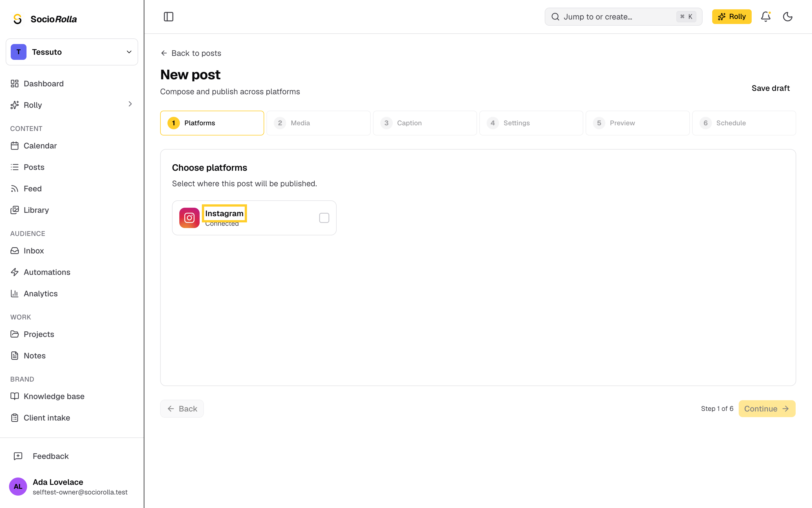Screen dimensions: 812x508
Task: Click the yellow Rolly button in header
Action: (x=732, y=16)
